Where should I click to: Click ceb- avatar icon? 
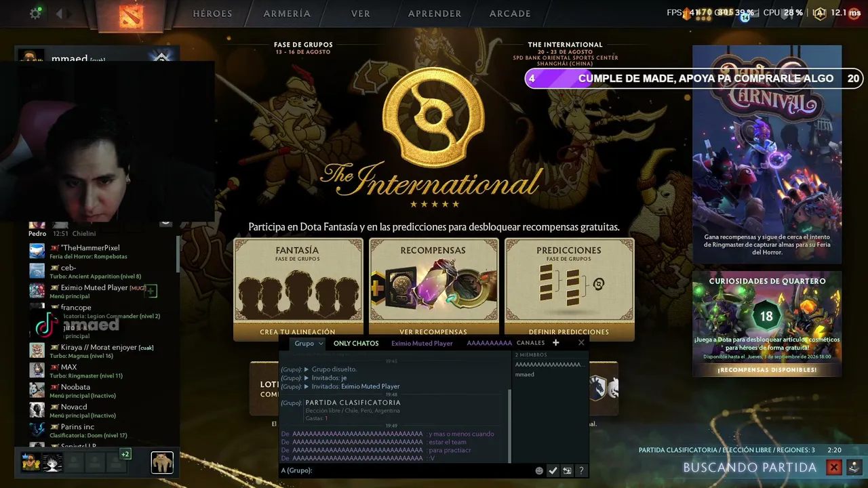(37, 271)
